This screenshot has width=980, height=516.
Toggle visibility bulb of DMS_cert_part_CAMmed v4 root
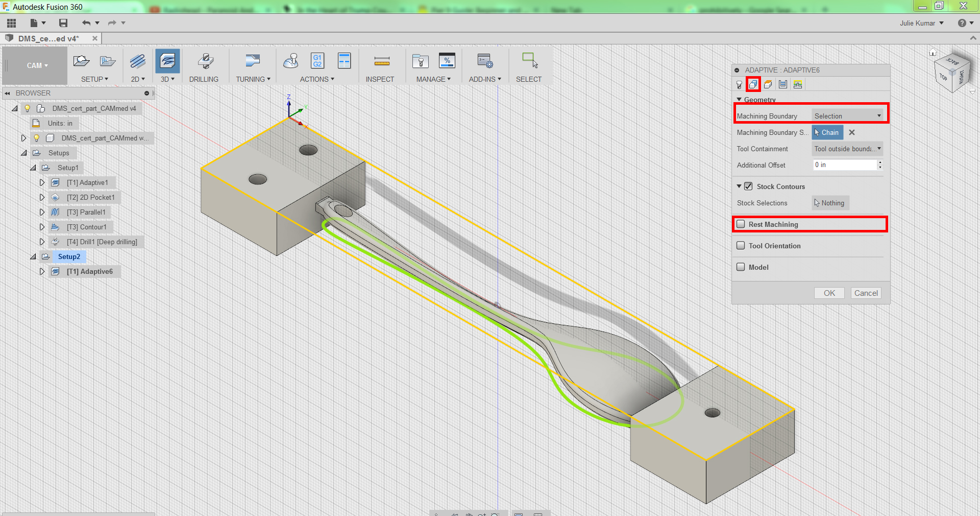coord(28,109)
